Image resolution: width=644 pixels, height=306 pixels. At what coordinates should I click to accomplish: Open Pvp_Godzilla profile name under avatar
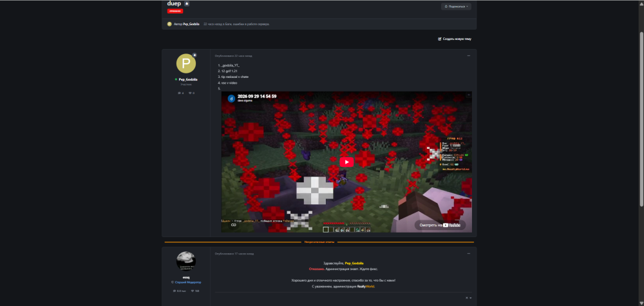click(x=188, y=79)
